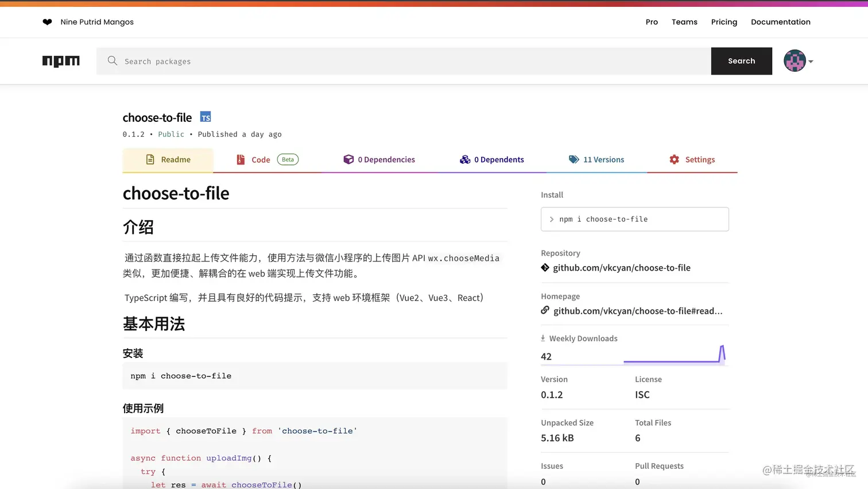Viewport: 868px width, 489px height.
Task: Click the black heart icon
Action: point(47,22)
